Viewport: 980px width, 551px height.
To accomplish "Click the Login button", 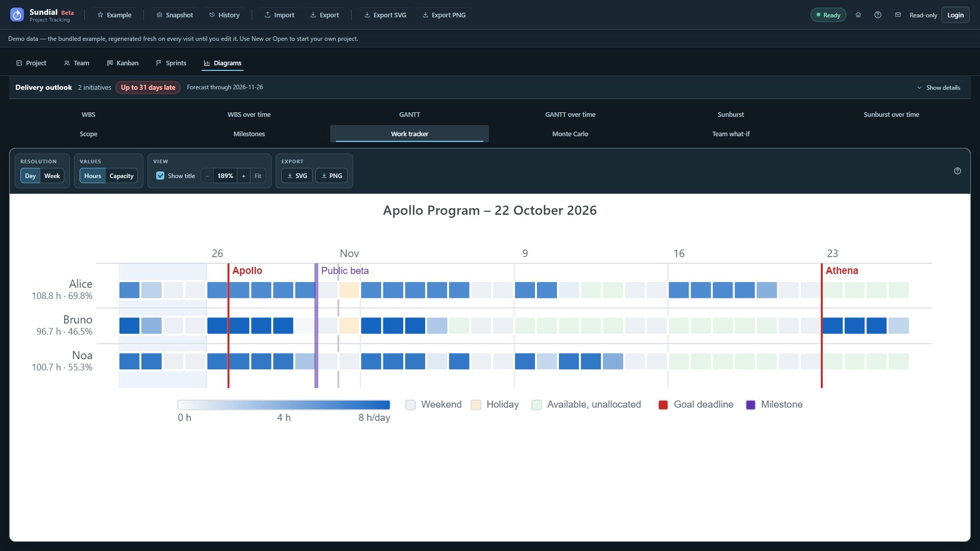I will coord(955,15).
